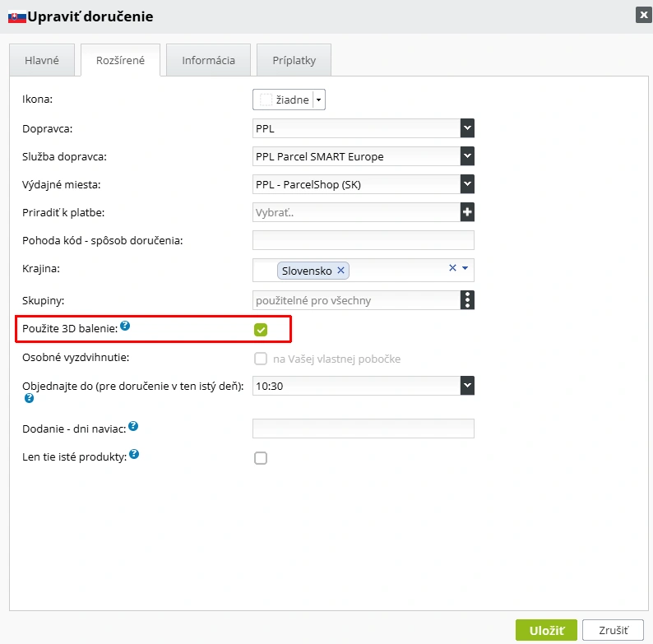The image size is (653, 644).
Task: Expand the Služba dopravca dropdown
Action: pos(467,156)
